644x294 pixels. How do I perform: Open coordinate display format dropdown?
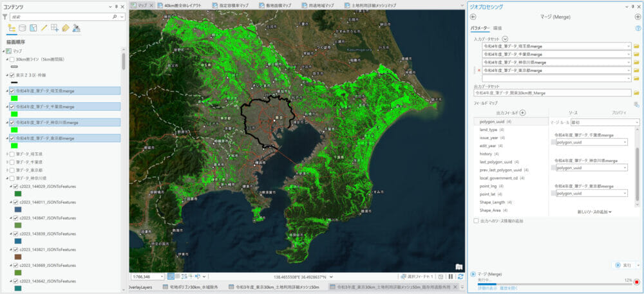click(x=331, y=277)
